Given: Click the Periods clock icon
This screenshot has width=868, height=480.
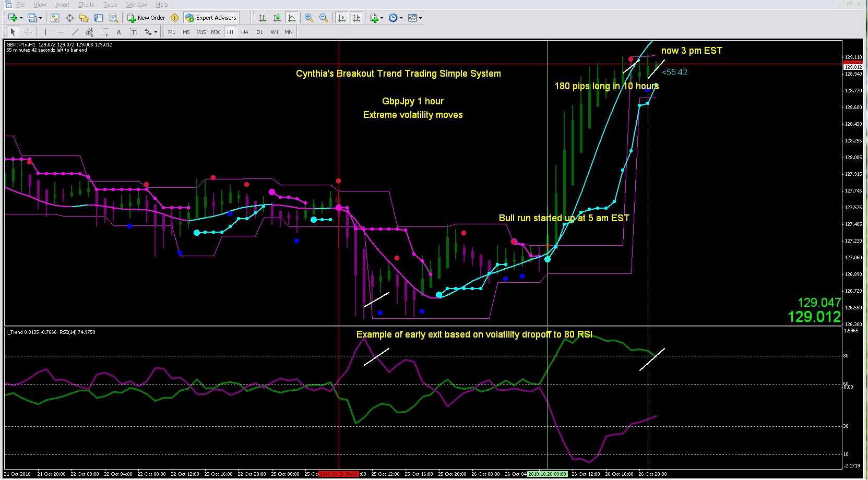Looking at the screenshot, I should pos(393,18).
